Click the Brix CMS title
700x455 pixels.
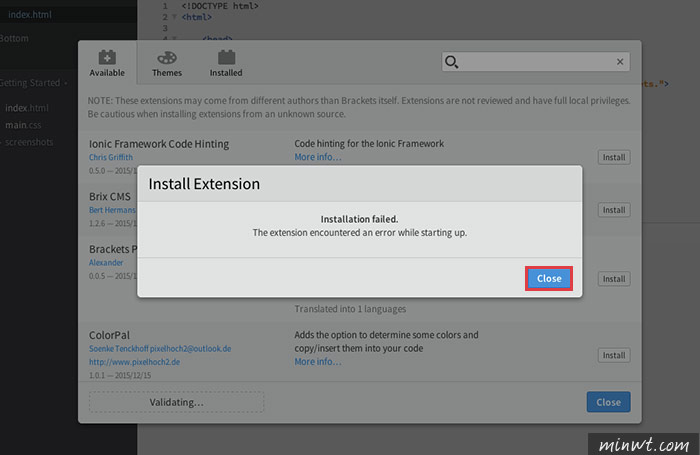(x=110, y=196)
